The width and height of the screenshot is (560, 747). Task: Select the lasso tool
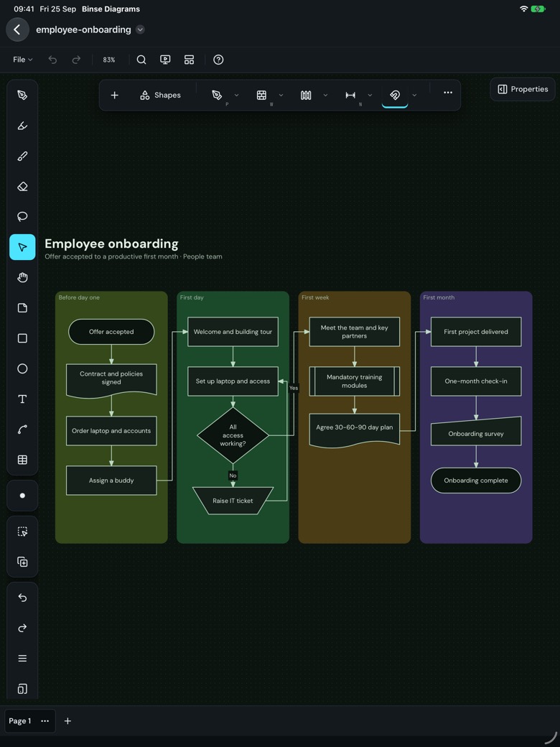pos(22,217)
